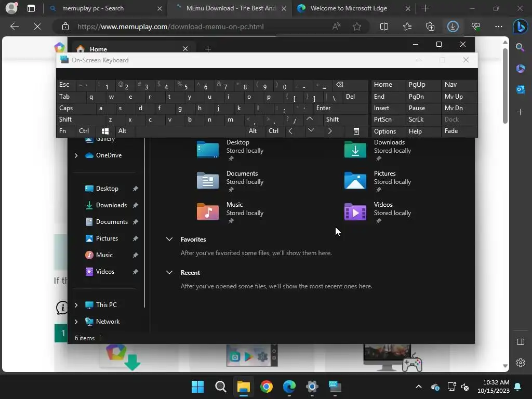This screenshot has width=532, height=399.
Task: Click Edge Read aloud icon in address bar
Action: pyautogui.click(x=336, y=26)
